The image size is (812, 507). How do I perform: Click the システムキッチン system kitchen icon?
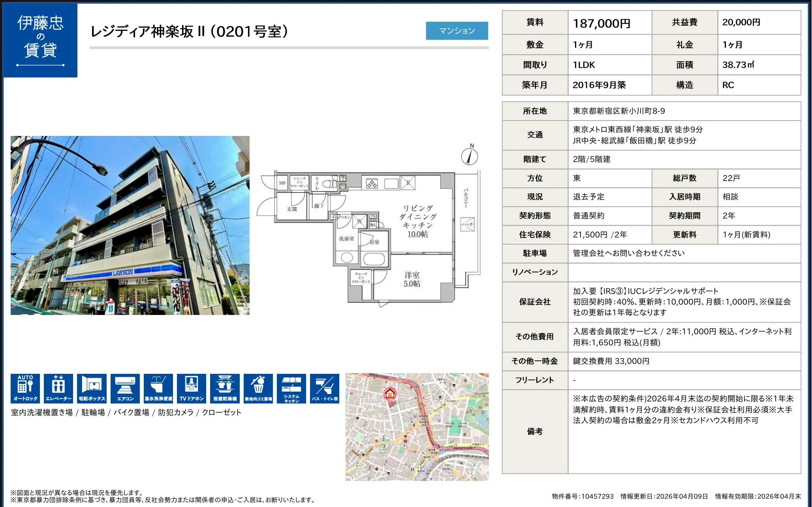pyautogui.click(x=291, y=388)
